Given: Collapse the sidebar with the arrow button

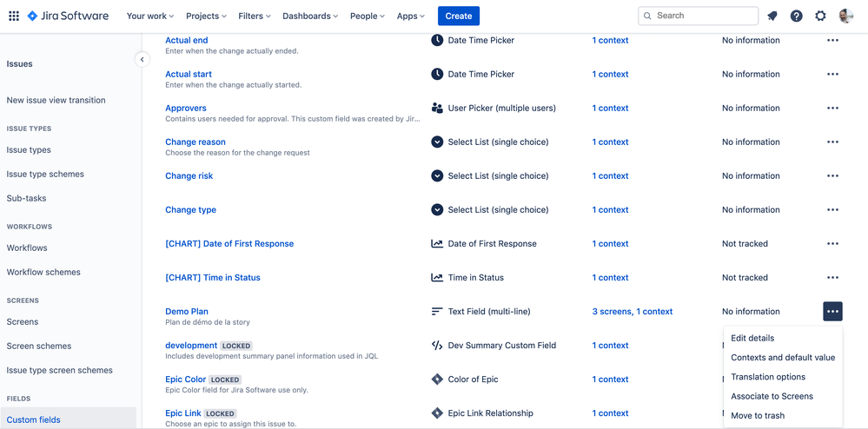Looking at the screenshot, I should [142, 59].
